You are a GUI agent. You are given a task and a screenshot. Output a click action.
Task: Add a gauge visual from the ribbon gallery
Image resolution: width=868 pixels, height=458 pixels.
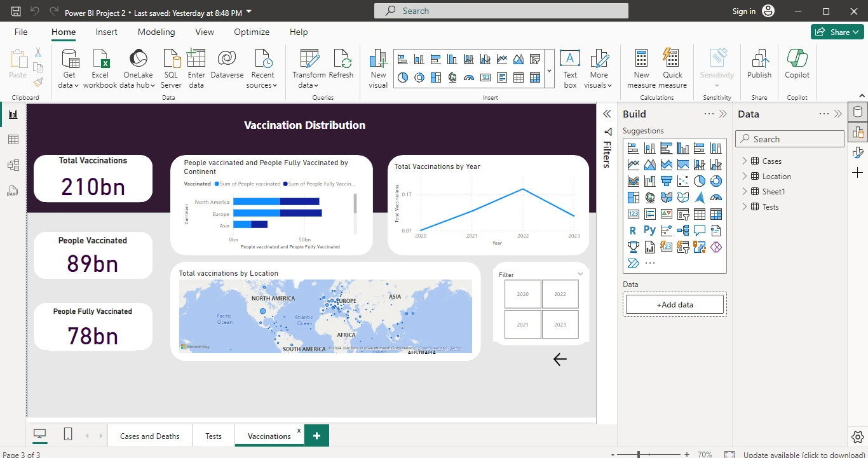[x=469, y=77]
